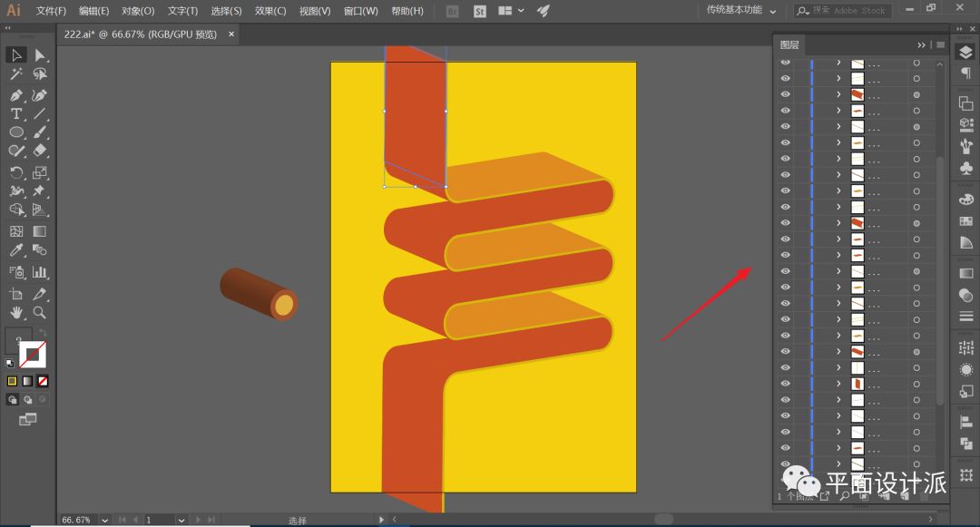Open the 效果(C) menu
This screenshot has width=980, height=527.
click(270, 11)
